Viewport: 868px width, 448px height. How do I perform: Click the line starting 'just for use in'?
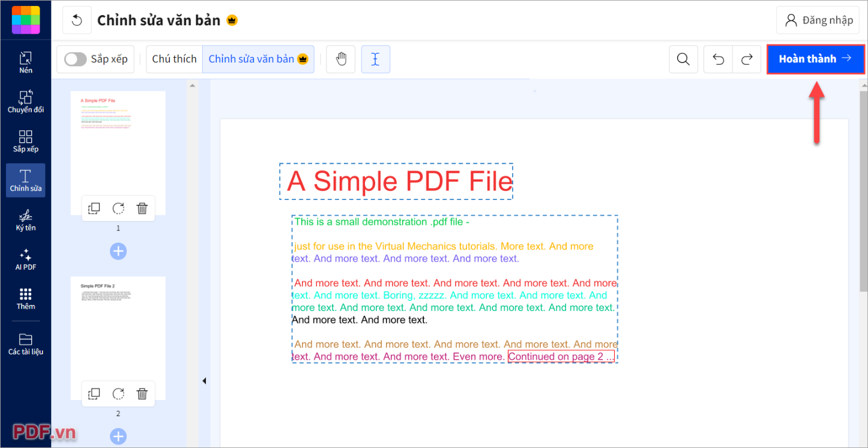click(x=444, y=246)
